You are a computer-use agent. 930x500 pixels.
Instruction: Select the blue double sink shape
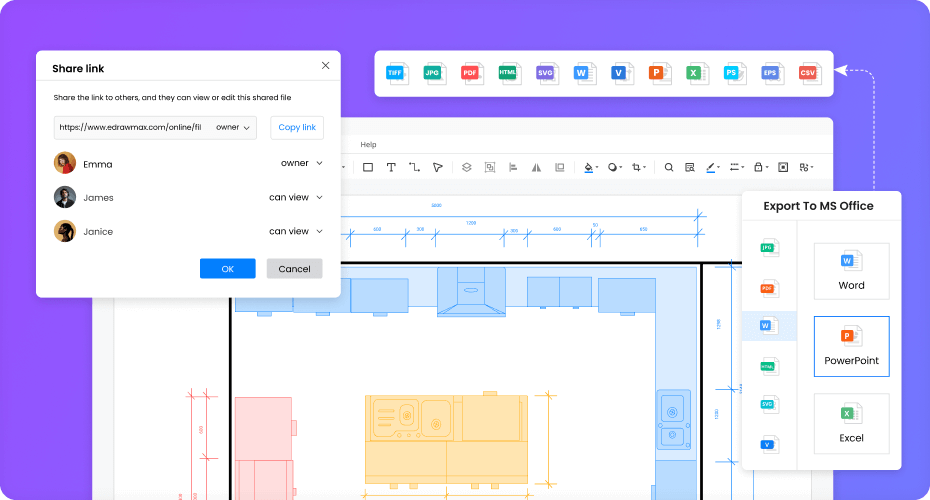[x=673, y=420]
